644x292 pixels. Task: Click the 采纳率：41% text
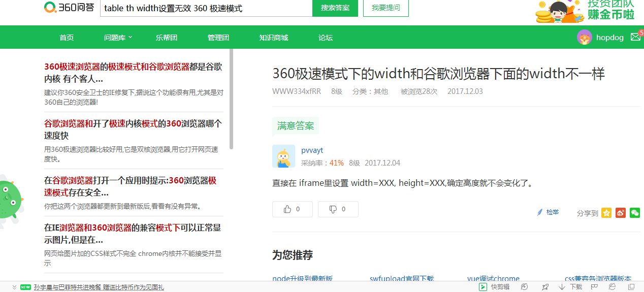coord(323,163)
